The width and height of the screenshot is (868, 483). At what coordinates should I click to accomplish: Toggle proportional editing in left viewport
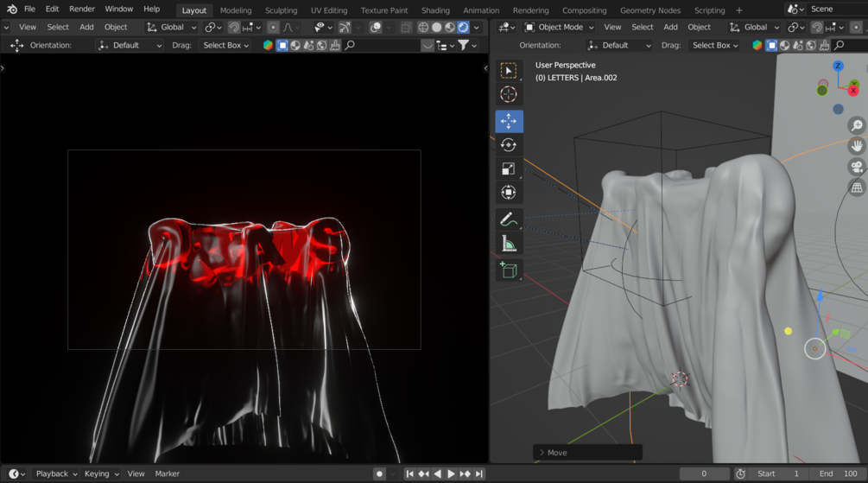tap(273, 27)
